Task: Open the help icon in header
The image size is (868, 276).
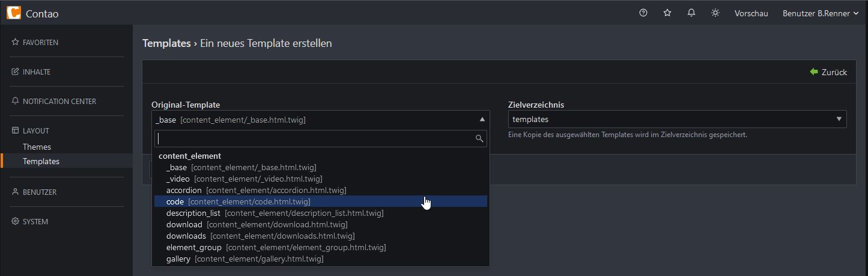Action: 643,13
